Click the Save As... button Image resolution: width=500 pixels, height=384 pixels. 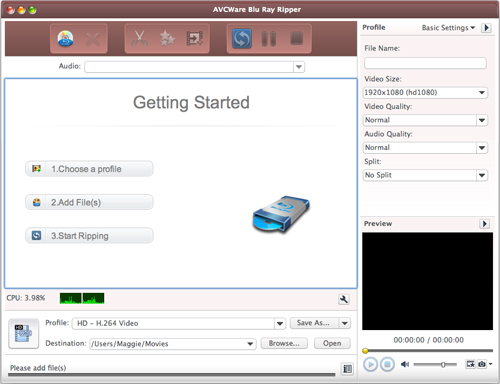pyautogui.click(x=314, y=323)
